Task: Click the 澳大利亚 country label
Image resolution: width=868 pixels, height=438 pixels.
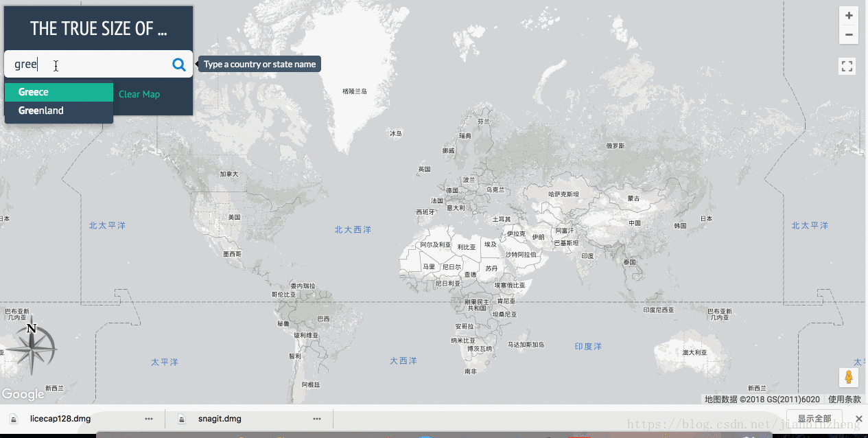Action: point(694,352)
